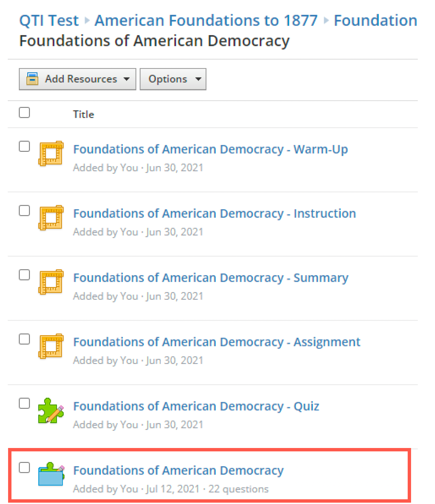The image size is (435, 504).
Task: Check the box for Warm-Up resource
Action: (24, 146)
